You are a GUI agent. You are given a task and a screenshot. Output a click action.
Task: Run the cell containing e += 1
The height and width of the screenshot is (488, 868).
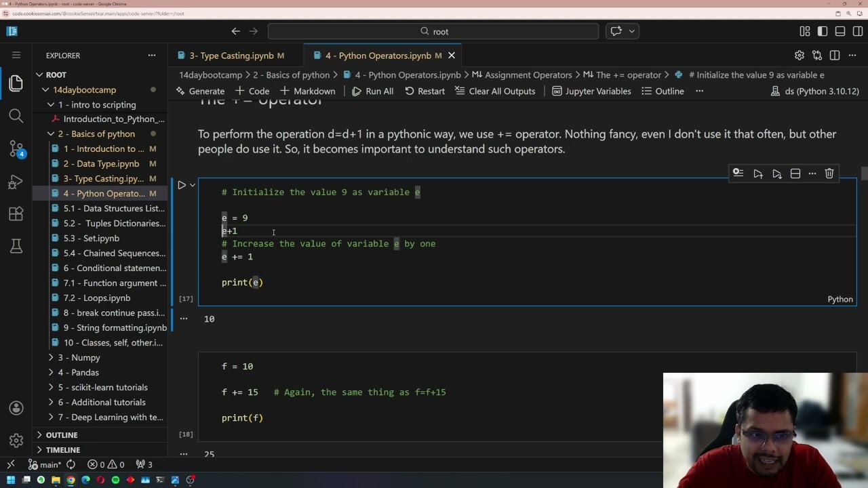pyautogui.click(x=182, y=185)
